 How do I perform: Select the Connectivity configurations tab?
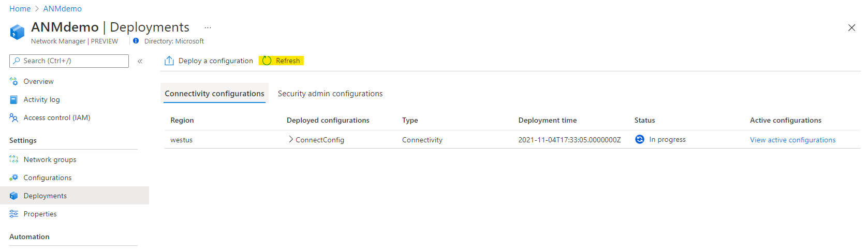[x=214, y=94]
